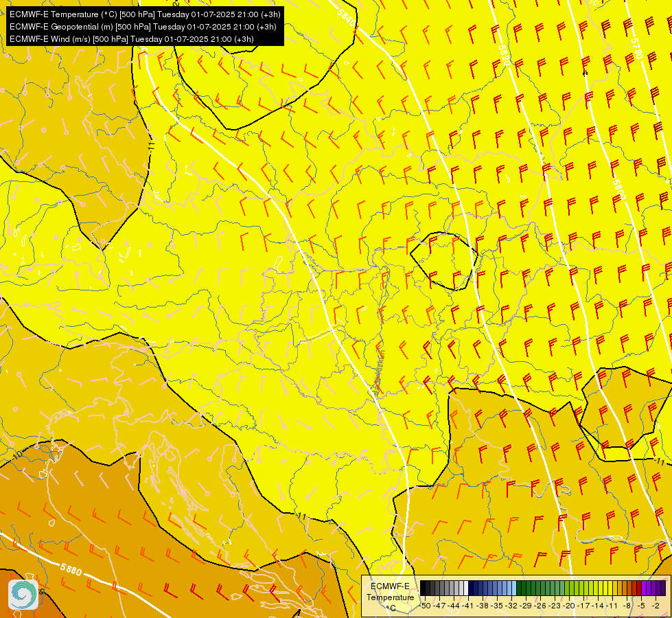This screenshot has height=618, width=672.
Task: Click the -41 legend tick label
Action: (x=468, y=606)
